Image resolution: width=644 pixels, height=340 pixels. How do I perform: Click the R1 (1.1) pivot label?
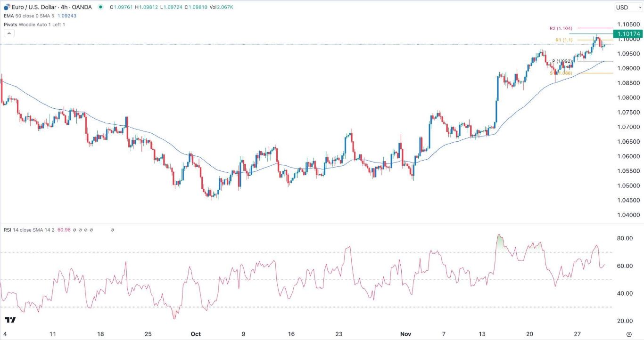tap(563, 40)
